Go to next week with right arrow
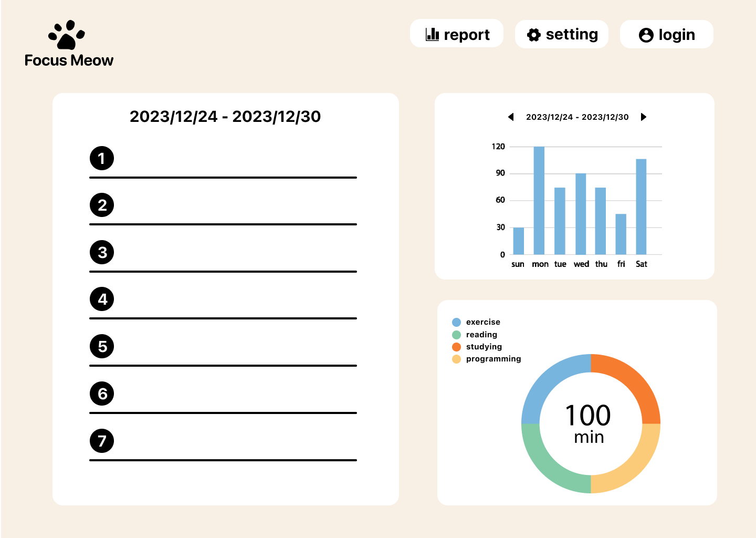This screenshot has height=538, width=756. (644, 117)
